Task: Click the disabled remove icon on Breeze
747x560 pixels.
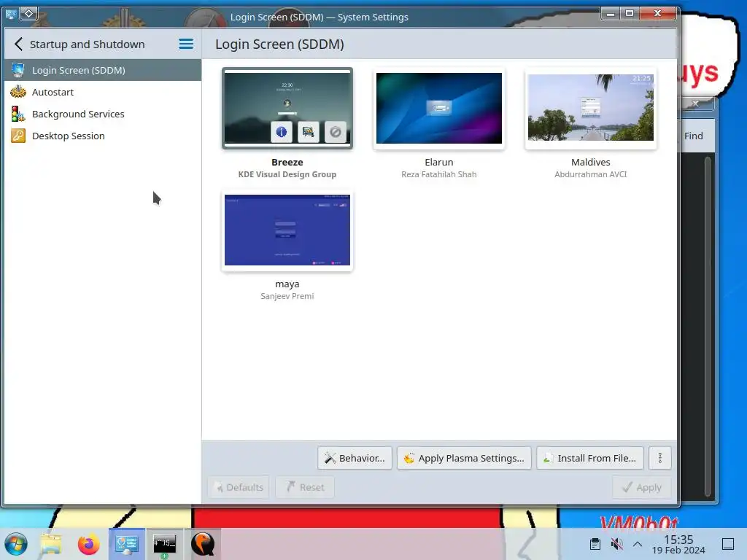Action: (335, 132)
